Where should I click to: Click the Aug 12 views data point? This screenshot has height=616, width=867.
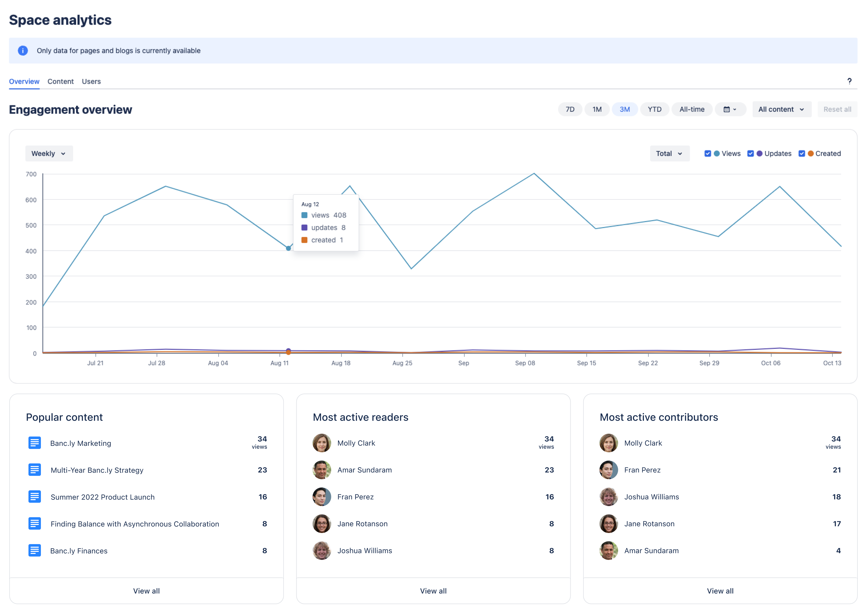(x=289, y=249)
